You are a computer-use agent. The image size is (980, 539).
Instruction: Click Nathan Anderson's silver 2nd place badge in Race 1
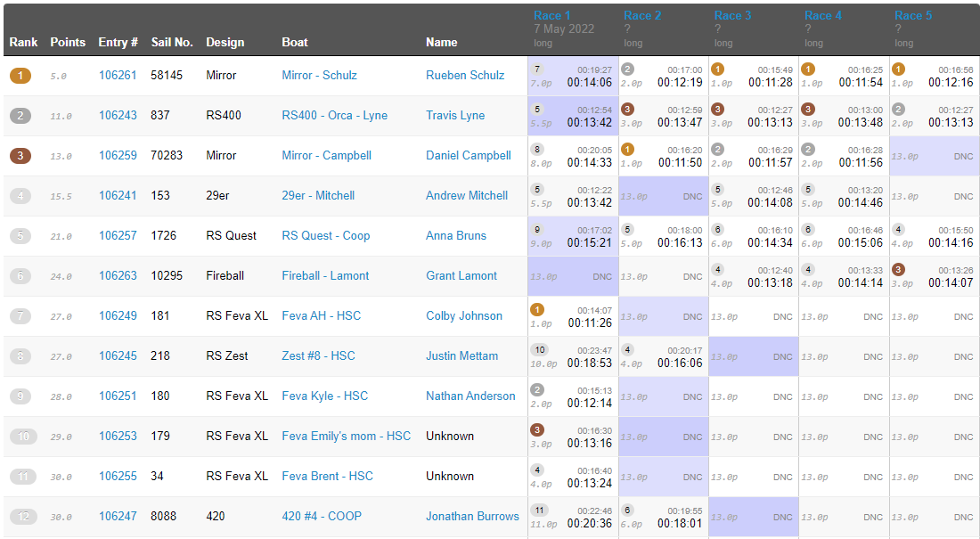tap(537, 389)
